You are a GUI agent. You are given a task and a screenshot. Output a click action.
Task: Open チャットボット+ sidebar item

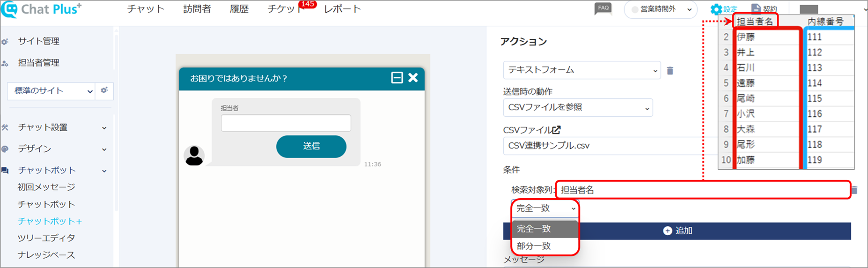(x=50, y=221)
